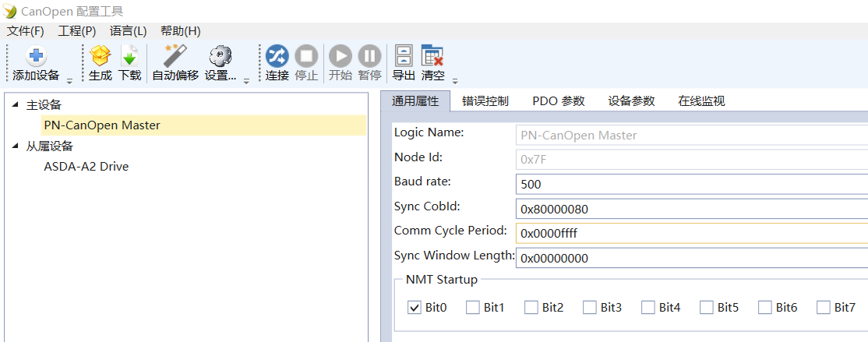Click the Logic Name field
Screen dimensions: 868x342
click(x=691, y=135)
